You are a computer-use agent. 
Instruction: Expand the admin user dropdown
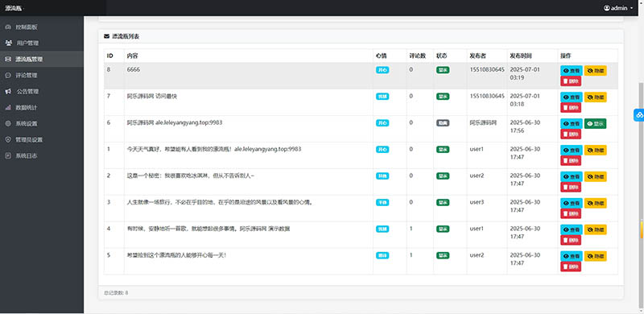[x=618, y=8]
